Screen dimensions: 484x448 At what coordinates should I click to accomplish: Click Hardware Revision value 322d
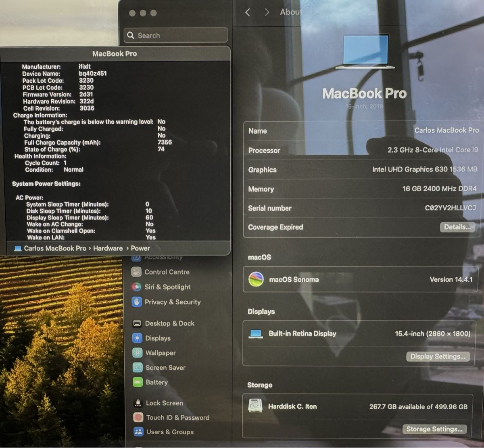pyautogui.click(x=86, y=101)
